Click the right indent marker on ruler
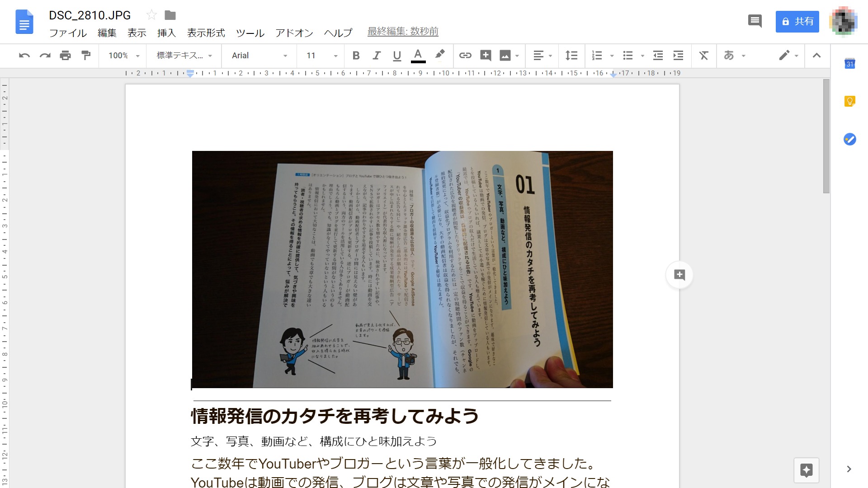 (x=613, y=75)
